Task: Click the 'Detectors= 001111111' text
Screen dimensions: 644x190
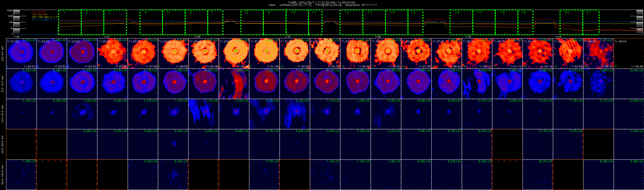Action: pos(361,5)
